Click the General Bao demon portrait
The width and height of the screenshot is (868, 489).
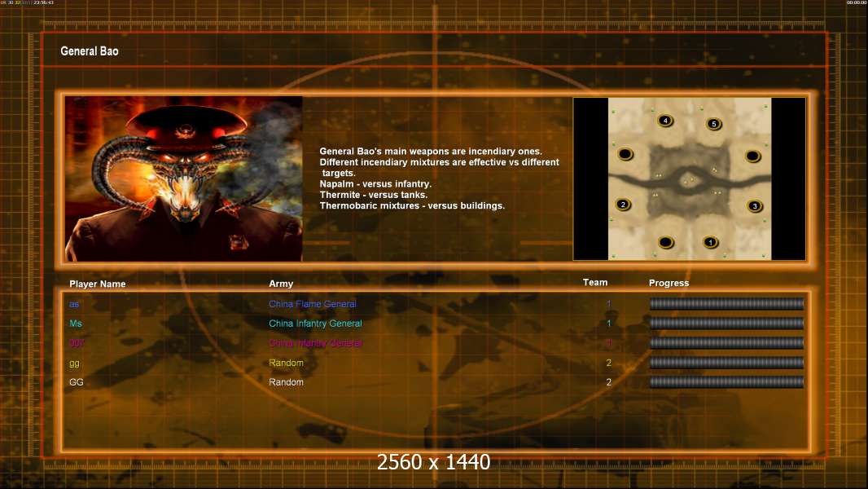pos(184,178)
